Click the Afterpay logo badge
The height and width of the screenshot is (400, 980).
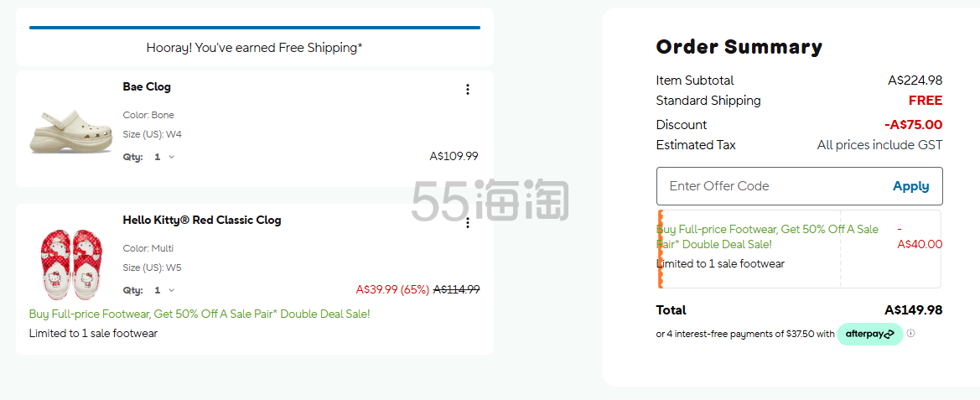pos(870,335)
